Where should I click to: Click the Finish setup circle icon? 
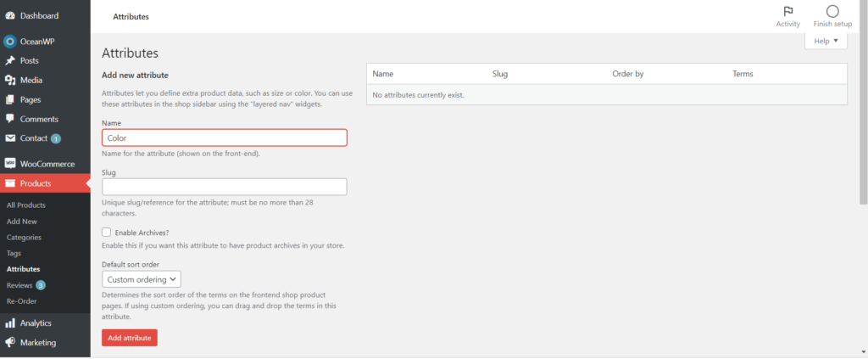832,11
